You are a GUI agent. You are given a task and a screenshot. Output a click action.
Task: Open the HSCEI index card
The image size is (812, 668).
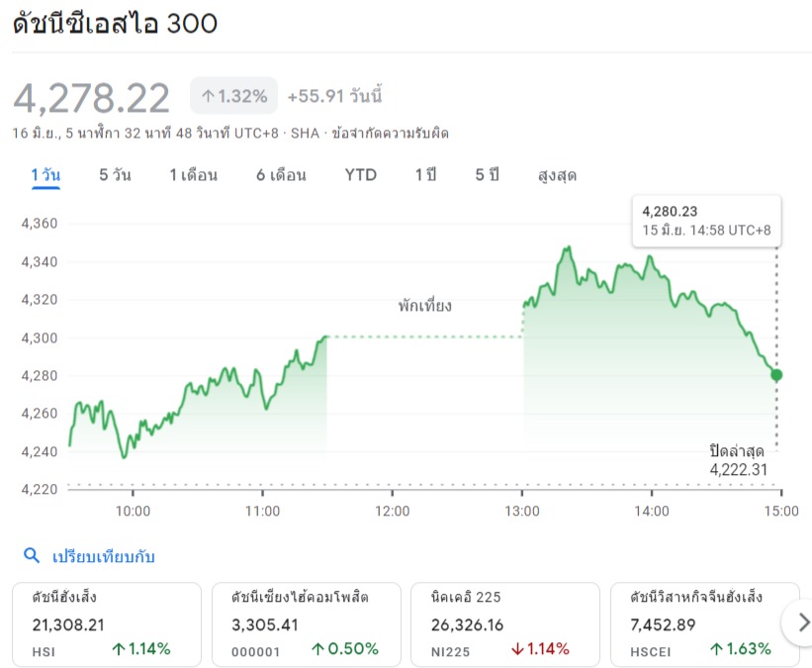pyautogui.click(x=705, y=624)
